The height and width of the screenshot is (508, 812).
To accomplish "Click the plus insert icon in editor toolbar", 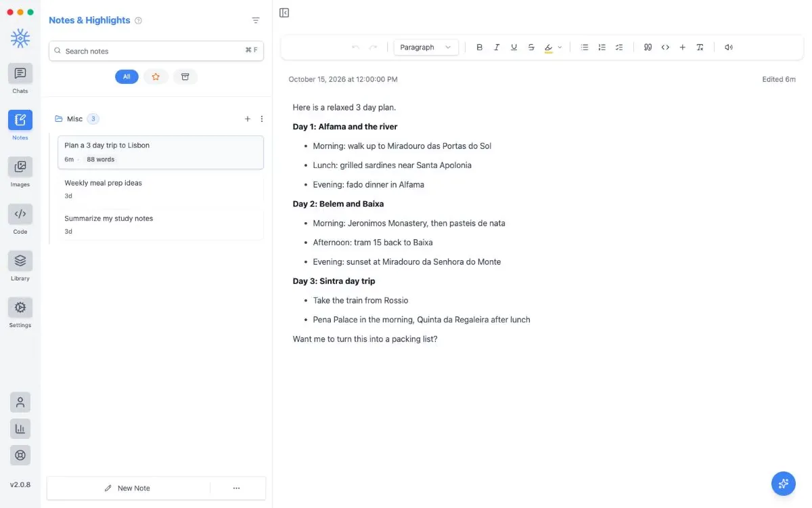I will (683, 47).
